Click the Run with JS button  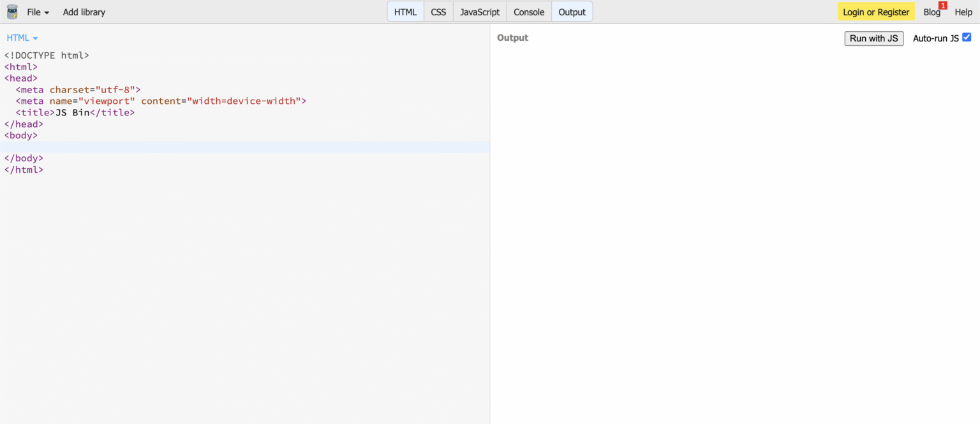point(873,38)
